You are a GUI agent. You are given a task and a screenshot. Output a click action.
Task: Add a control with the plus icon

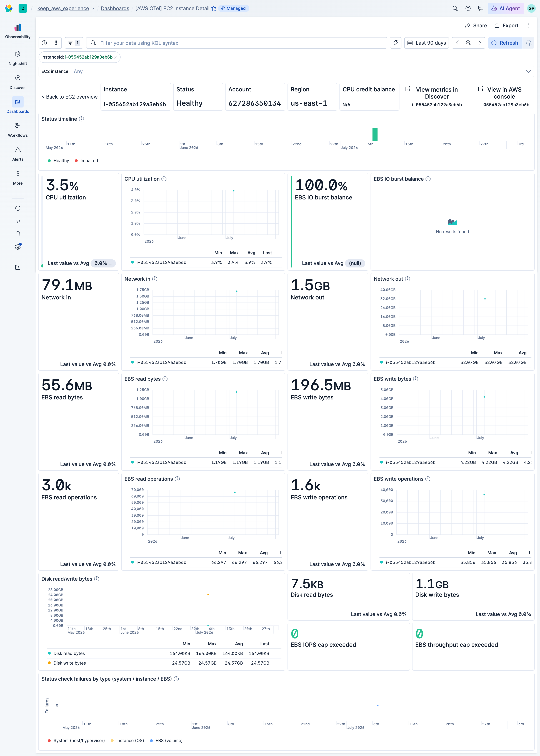(x=45, y=43)
